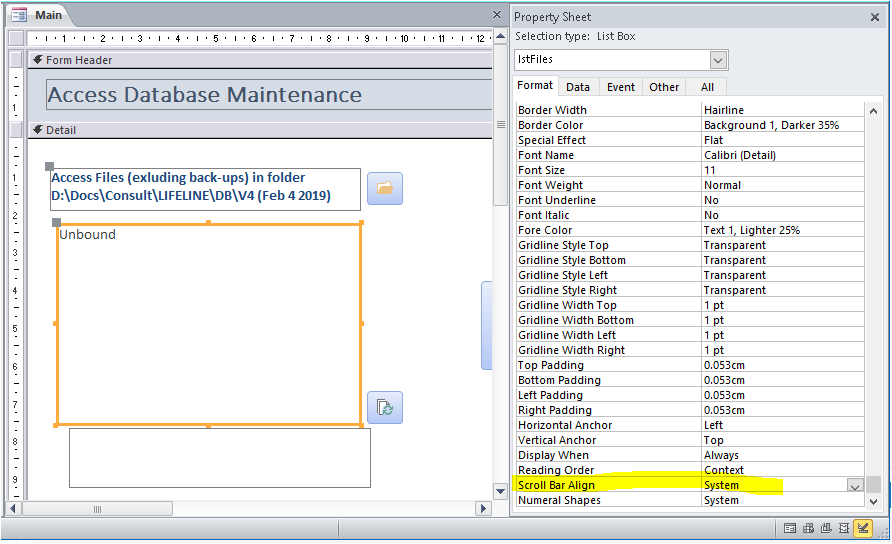Screen dimensions: 892x544
Task: Click the refresh file list button
Action: click(x=385, y=407)
